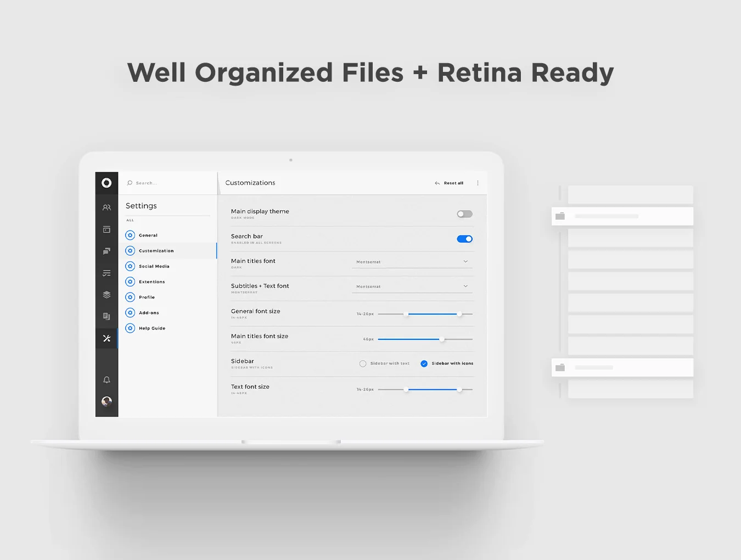The image size is (741, 560).
Task: Click the Main display theme label
Action: click(260, 211)
